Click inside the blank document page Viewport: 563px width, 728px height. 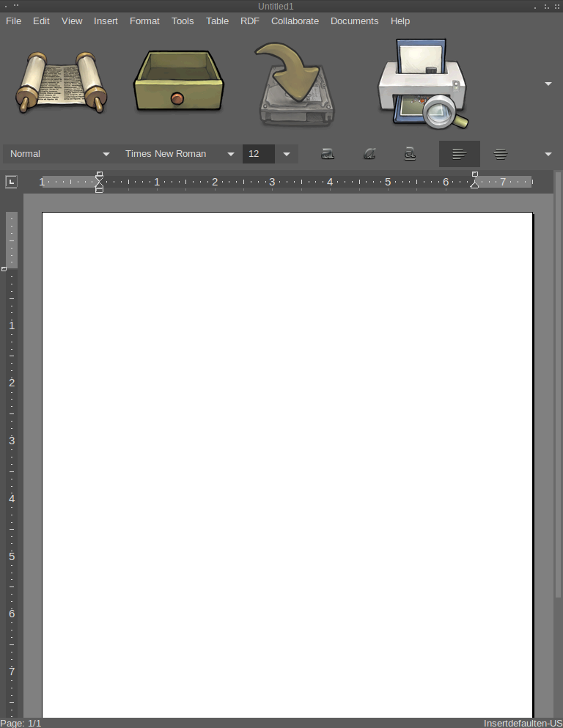click(287, 464)
